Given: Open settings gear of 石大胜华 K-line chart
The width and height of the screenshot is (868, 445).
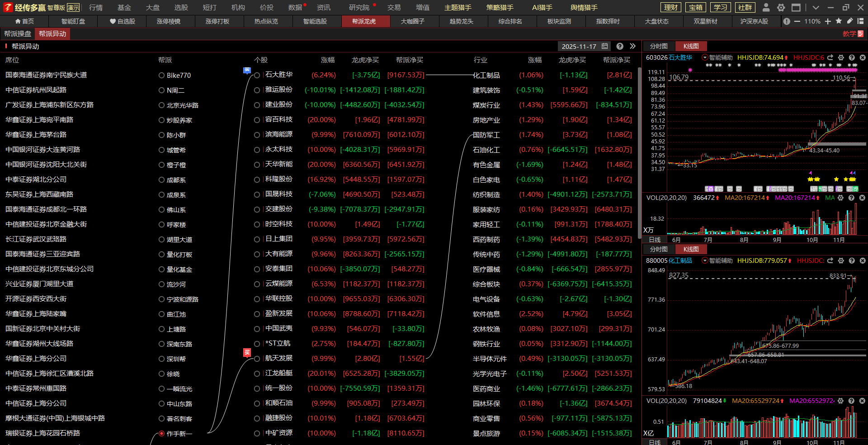Looking at the screenshot, I should click(841, 57).
